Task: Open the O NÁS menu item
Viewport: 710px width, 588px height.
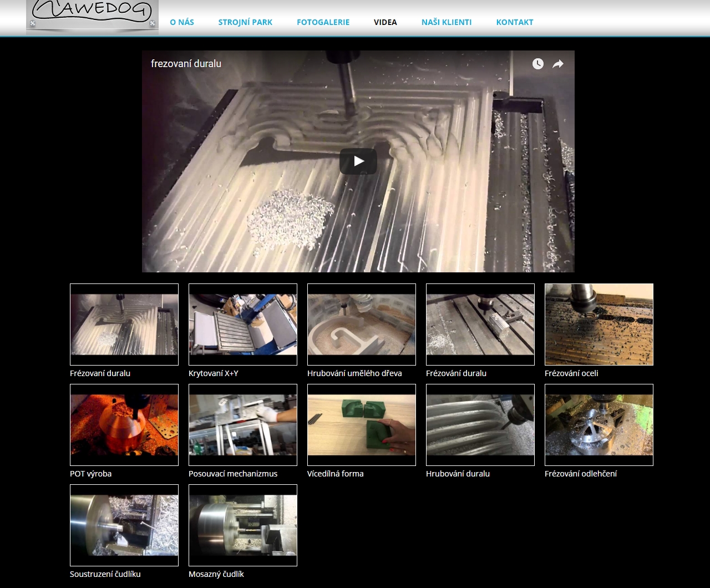Action: pos(182,22)
